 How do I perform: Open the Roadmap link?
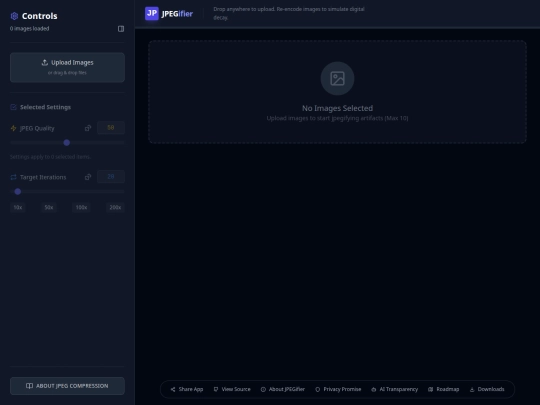[444, 389]
